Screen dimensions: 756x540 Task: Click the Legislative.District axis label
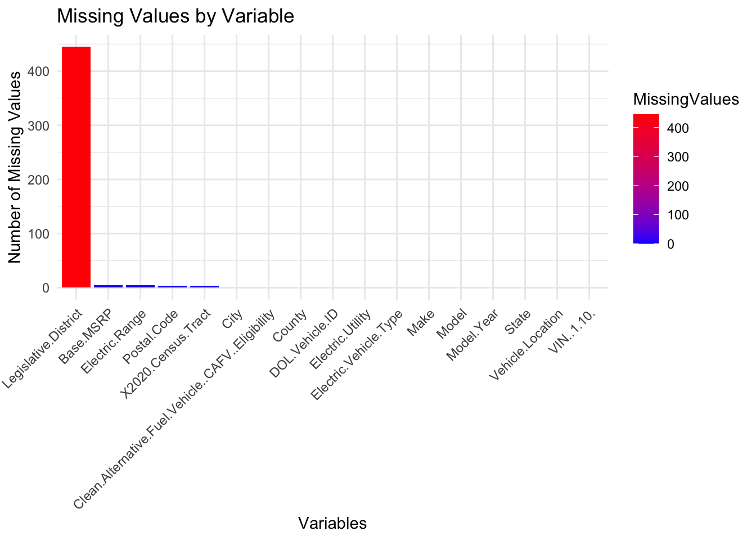tap(44, 348)
